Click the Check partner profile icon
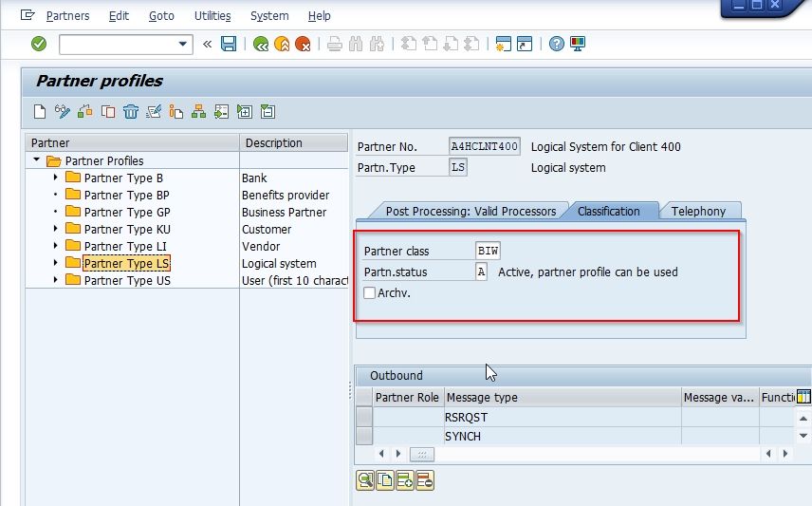Viewport: 812px width, 506px height. click(154, 111)
